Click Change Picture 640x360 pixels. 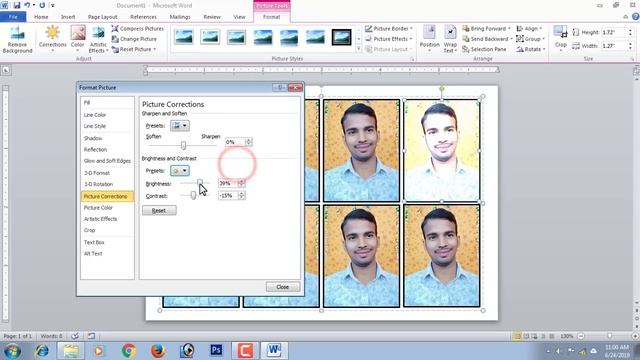pyautogui.click(x=134, y=39)
